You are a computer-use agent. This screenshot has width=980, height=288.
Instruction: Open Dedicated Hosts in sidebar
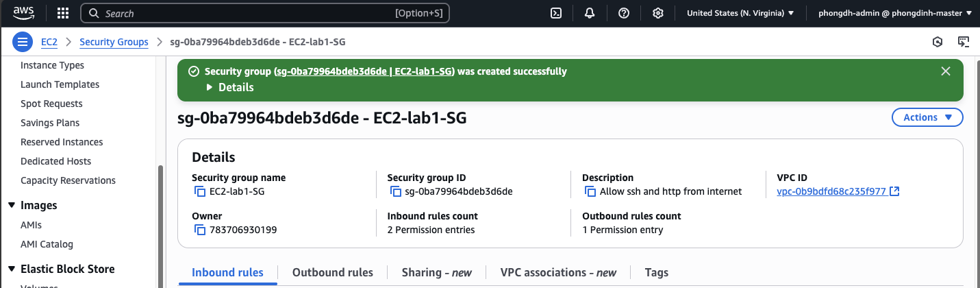(x=55, y=161)
